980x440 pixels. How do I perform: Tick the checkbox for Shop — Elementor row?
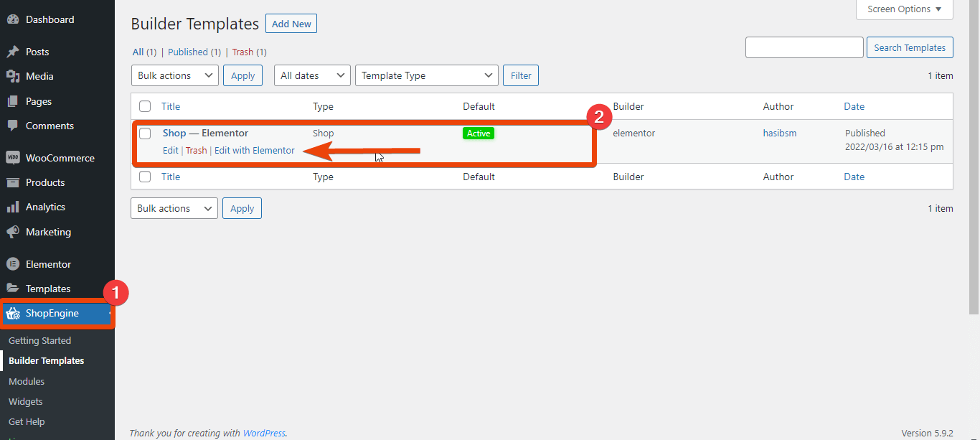point(145,134)
